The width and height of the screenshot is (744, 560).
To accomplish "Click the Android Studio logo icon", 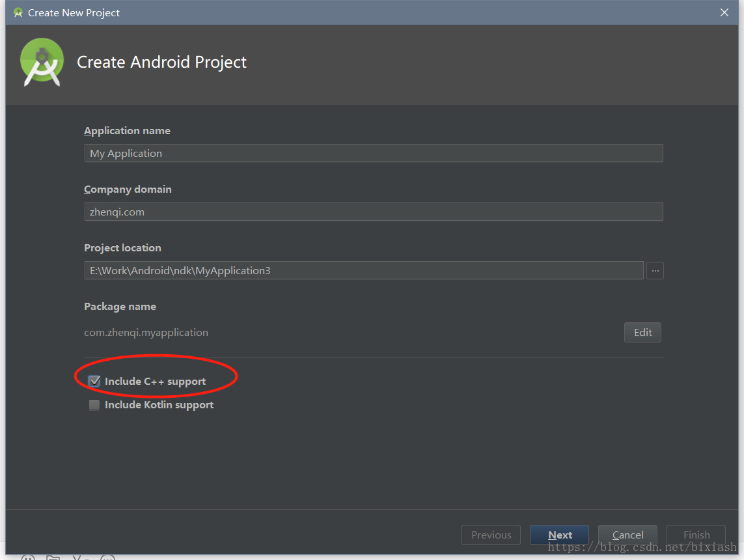I will [42, 62].
